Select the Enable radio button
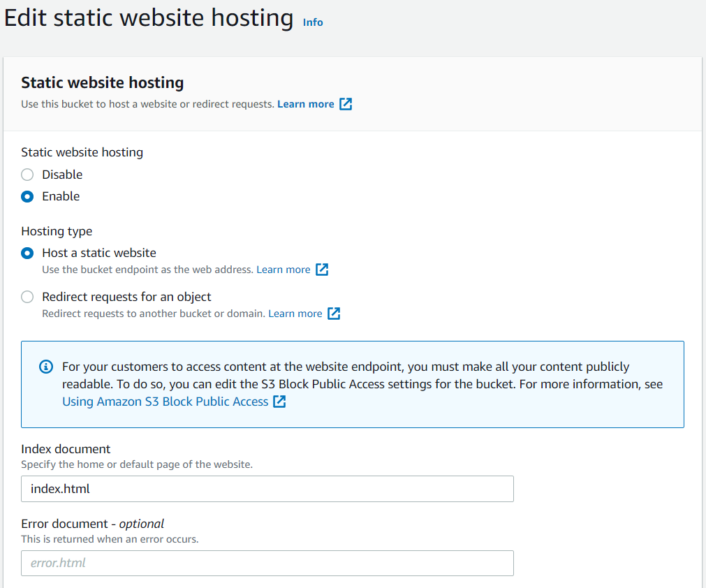Viewport: 706px width, 588px height. (27, 196)
